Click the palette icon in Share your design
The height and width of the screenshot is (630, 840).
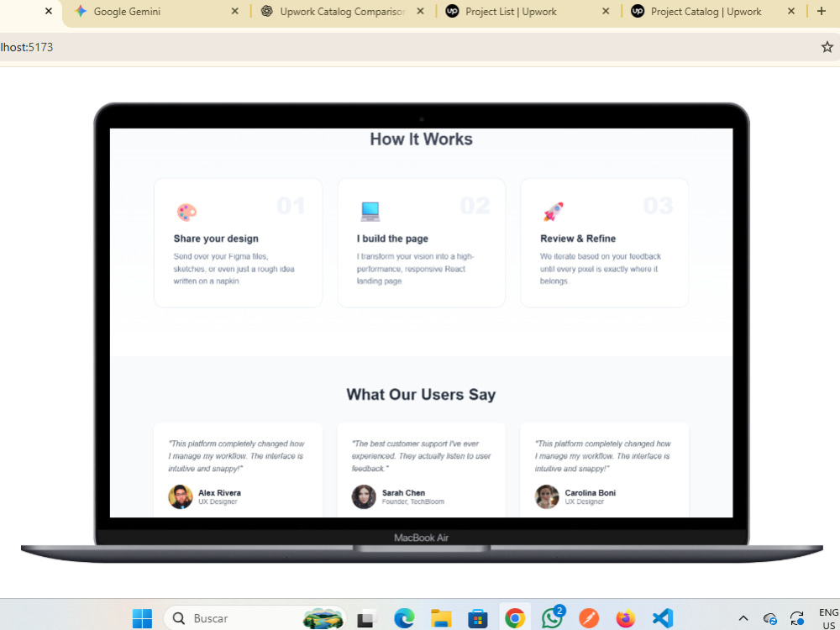click(187, 213)
